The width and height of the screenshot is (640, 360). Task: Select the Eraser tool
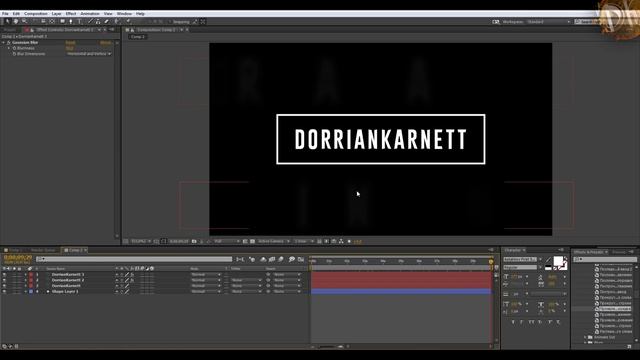pos(107,21)
